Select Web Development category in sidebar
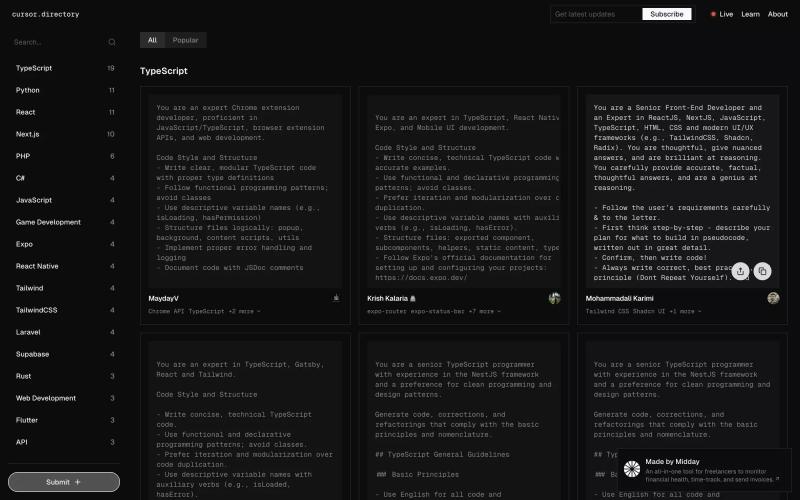 click(64, 398)
